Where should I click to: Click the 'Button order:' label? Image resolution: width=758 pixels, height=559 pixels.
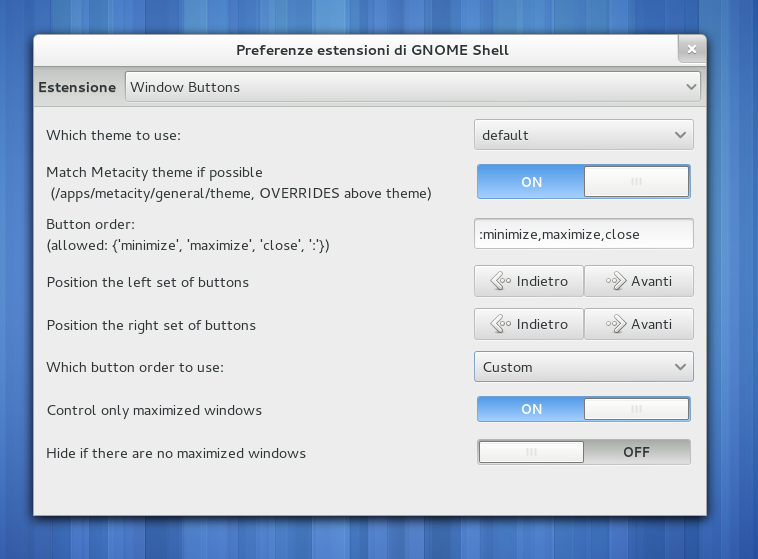90,224
